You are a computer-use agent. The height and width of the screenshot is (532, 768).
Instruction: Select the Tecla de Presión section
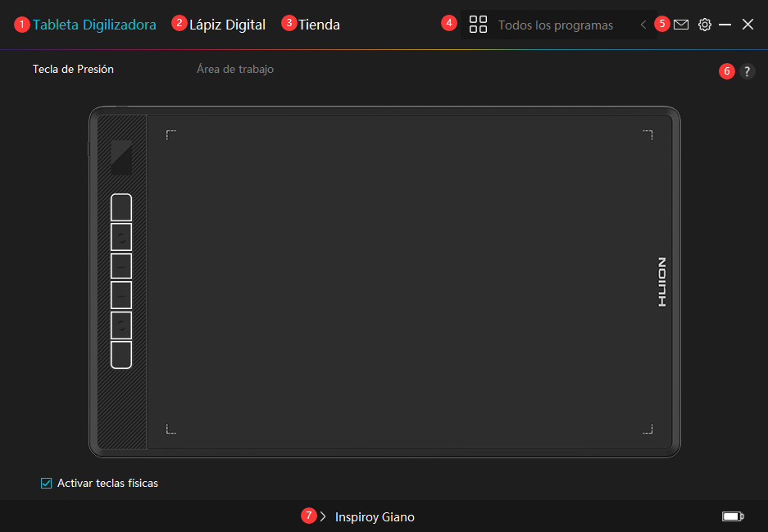tap(73, 70)
